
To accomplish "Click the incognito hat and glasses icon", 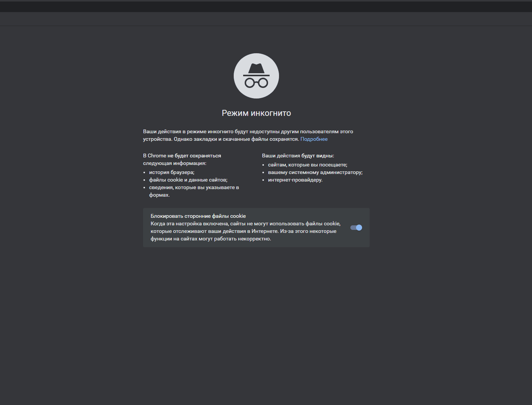I will coord(256,76).
